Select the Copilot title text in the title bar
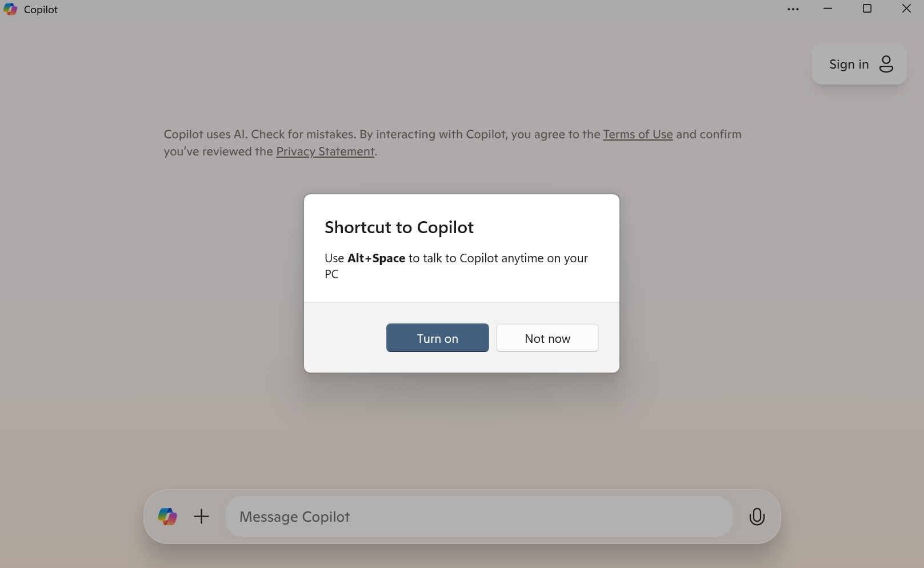The image size is (924, 568). 41,10
